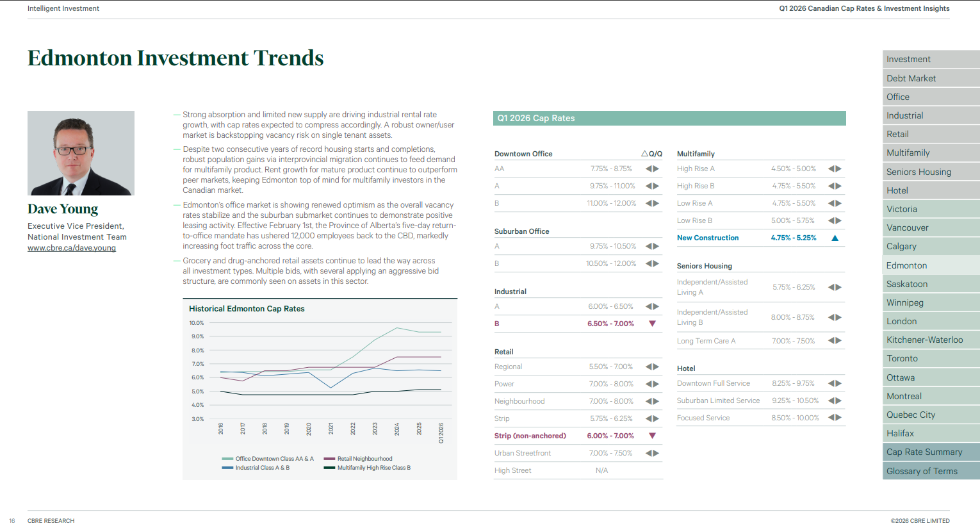The width and height of the screenshot is (980, 528).
Task: Click the New Construction up-arrow indicator
Action: click(x=835, y=238)
